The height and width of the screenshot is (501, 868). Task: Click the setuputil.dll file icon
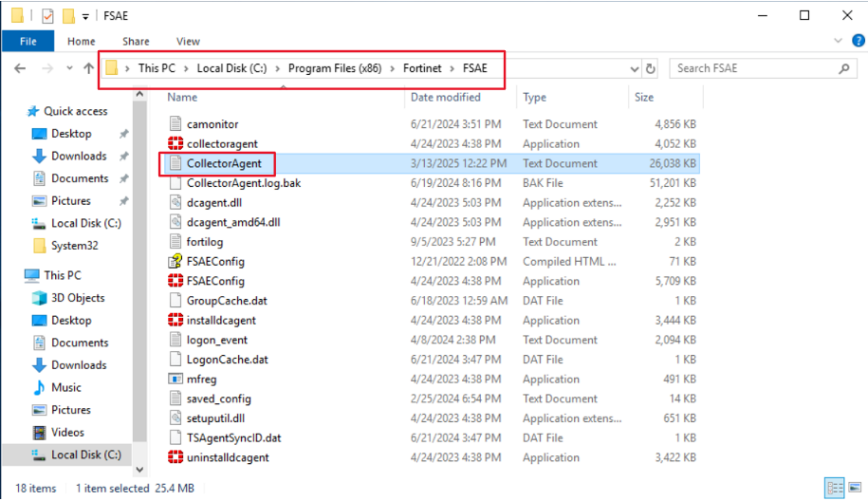click(x=175, y=417)
